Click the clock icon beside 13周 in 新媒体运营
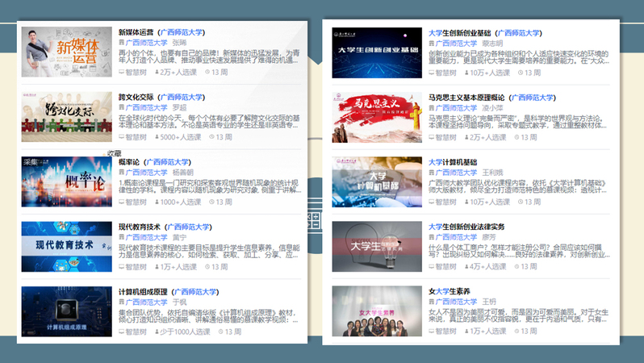 click(x=207, y=72)
